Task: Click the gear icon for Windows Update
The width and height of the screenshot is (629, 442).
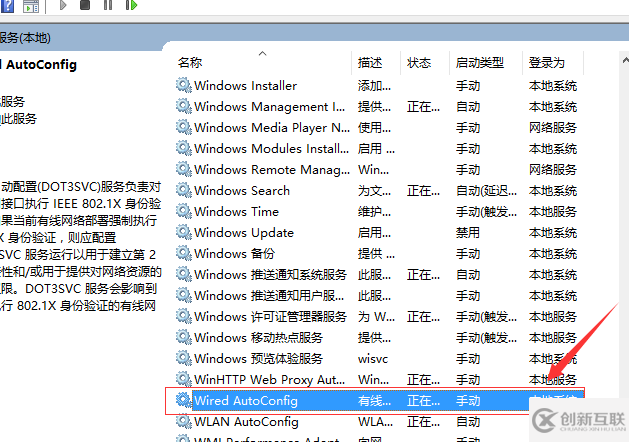Action: (184, 232)
